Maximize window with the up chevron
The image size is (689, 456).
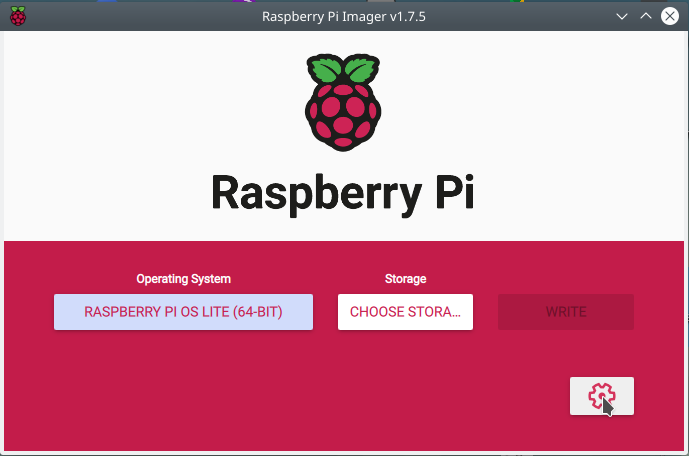646,16
